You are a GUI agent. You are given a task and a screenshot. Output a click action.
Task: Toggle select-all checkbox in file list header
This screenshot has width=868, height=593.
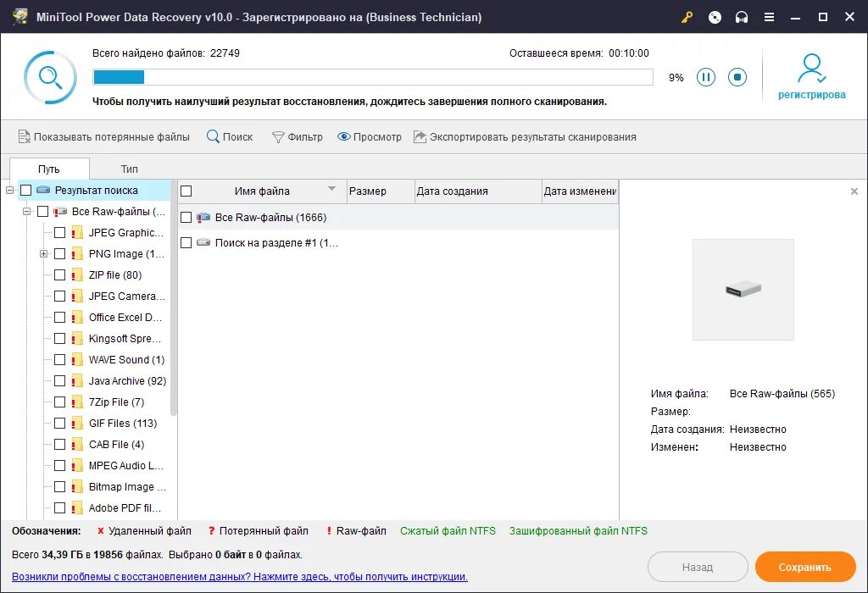pos(186,191)
